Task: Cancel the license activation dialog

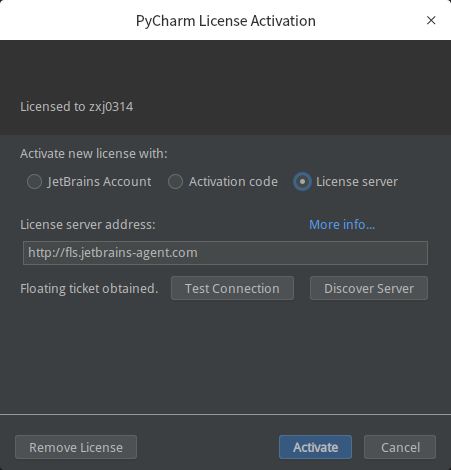Action: point(400,447)
